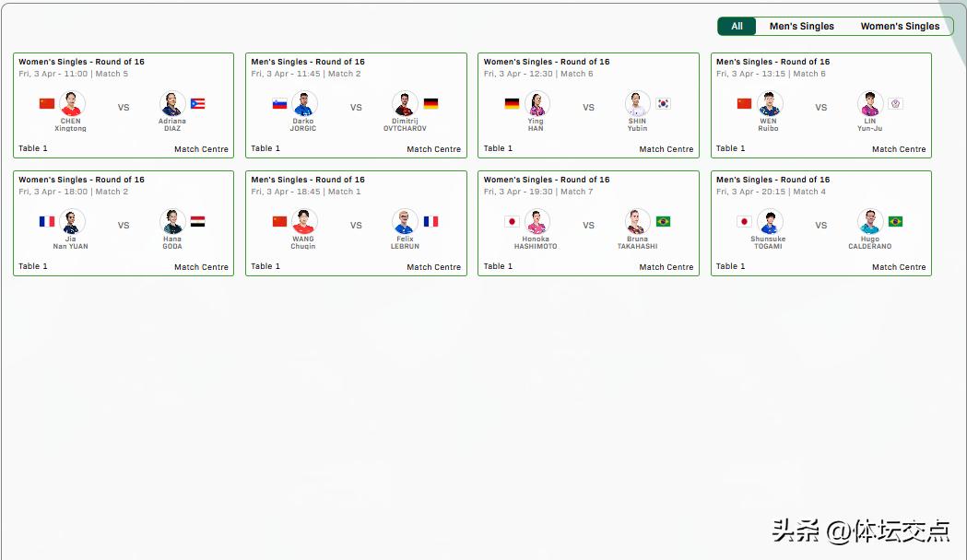Click Shunsuke TOGAMI's player avatar
The width and height of the screenshot is (967, 560).
[770, 220]
